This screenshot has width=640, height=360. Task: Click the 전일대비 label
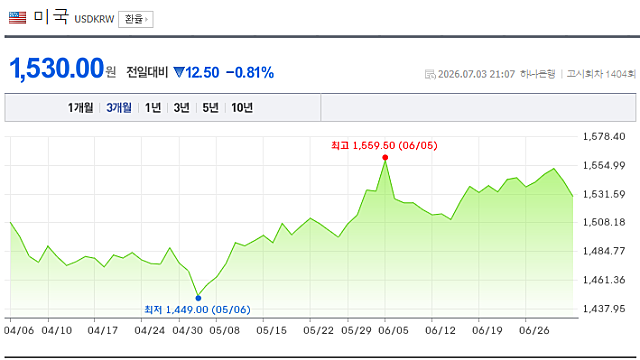tap(147, 72)
